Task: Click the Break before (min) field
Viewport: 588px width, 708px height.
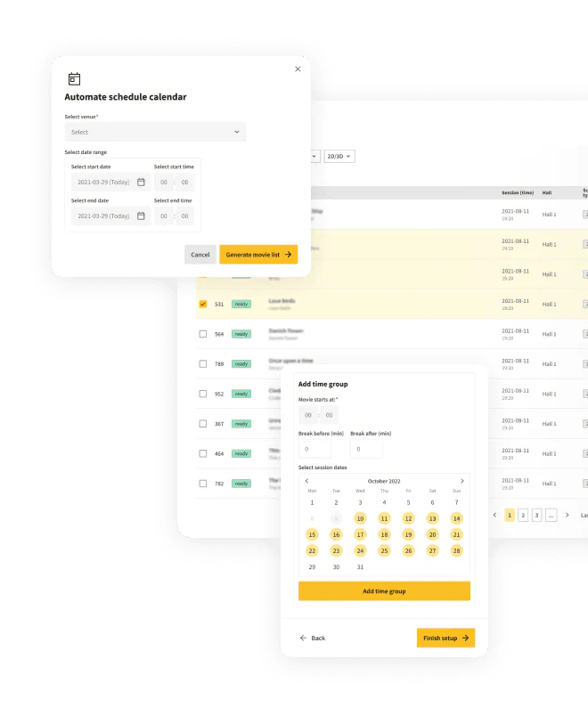Action: coord(314,449)
